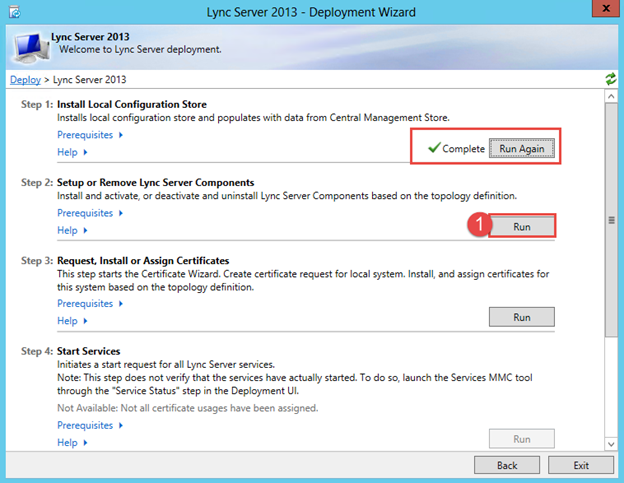624x483 pixels.
Task: Expand Prerequisites under Step 2
Action: (x=89, y=213)
